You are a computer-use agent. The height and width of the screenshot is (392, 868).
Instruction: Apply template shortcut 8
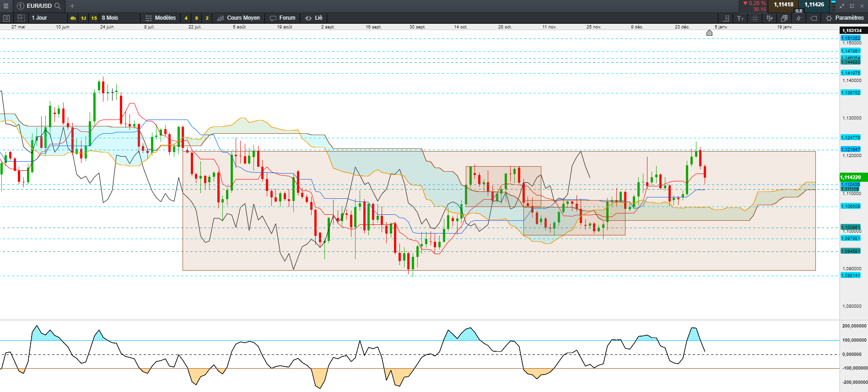click(x=196, y=18)
